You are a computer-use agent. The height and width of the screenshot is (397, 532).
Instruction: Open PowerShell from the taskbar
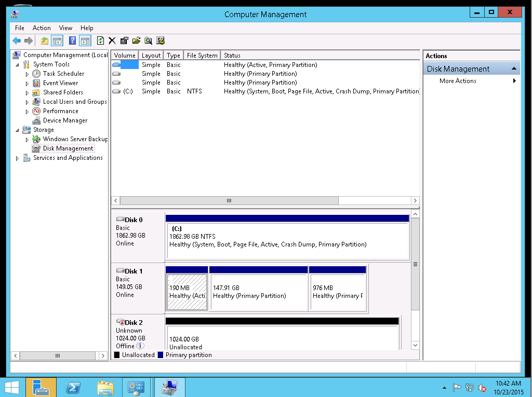click(73, 387)
